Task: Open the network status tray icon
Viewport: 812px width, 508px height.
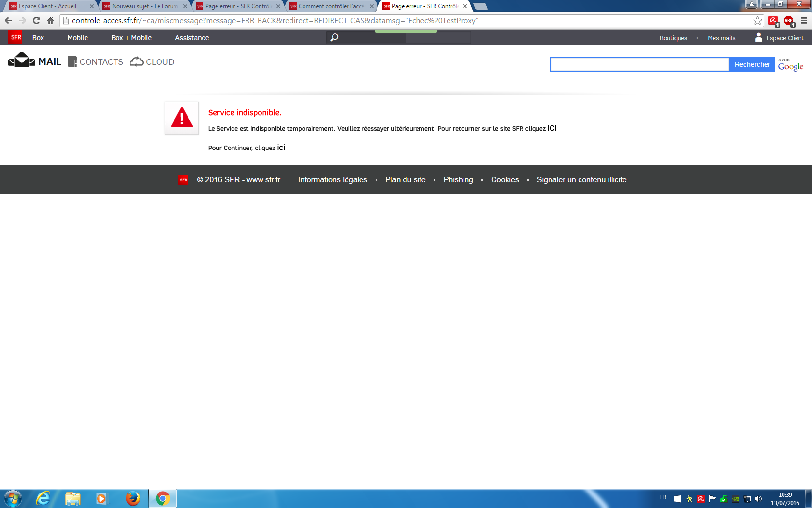Action: click(x=747, y=499)
